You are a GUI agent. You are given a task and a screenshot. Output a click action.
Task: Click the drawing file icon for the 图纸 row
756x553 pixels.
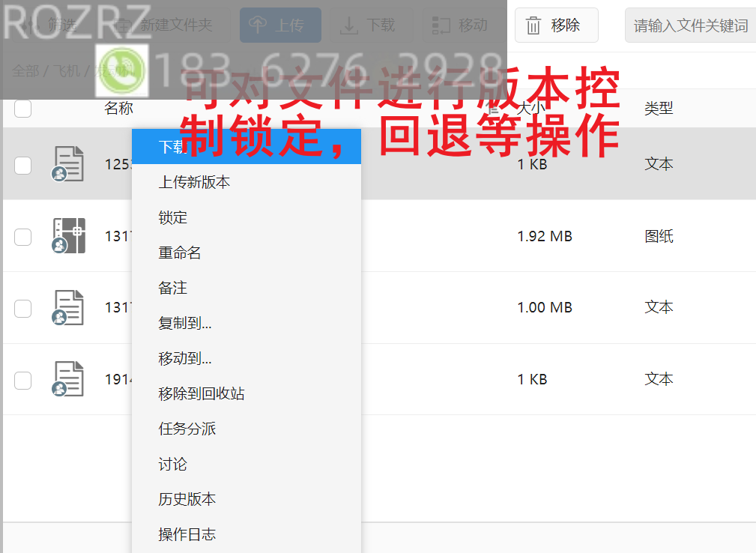pyautogui.click(x=69, y=236)
